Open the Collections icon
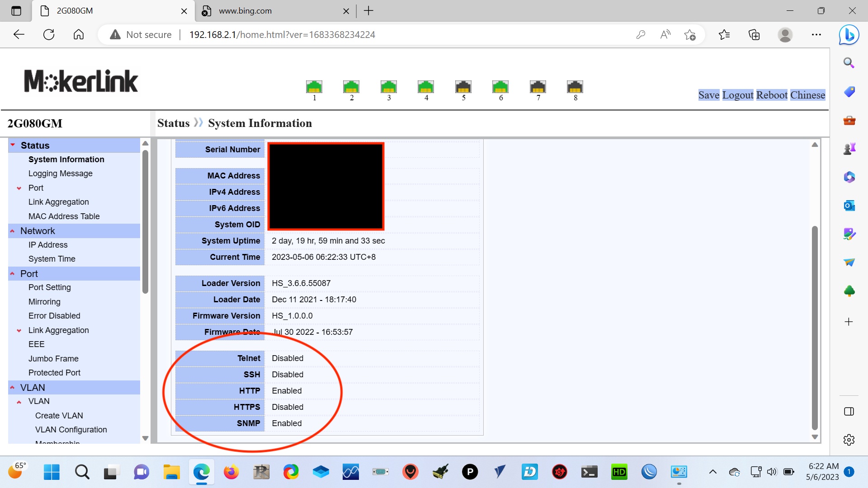This screenshot has width=868, height=488. click(x=754, y=34)
